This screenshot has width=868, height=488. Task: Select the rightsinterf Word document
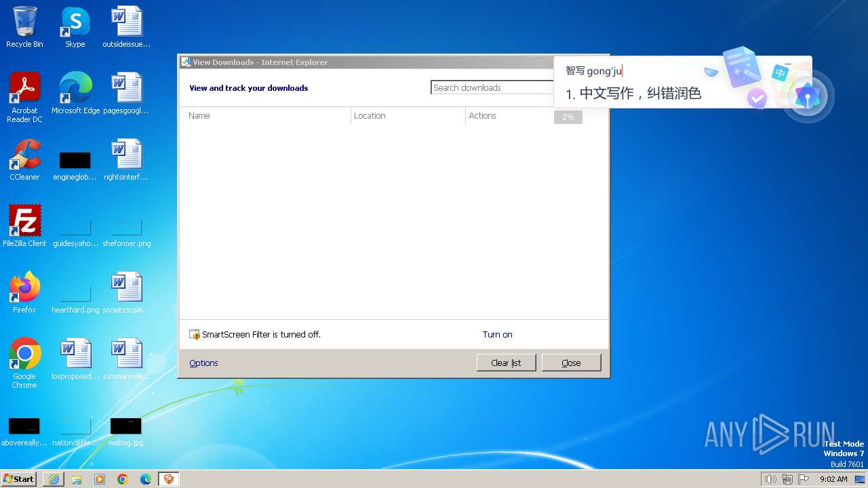pos(127,160)
